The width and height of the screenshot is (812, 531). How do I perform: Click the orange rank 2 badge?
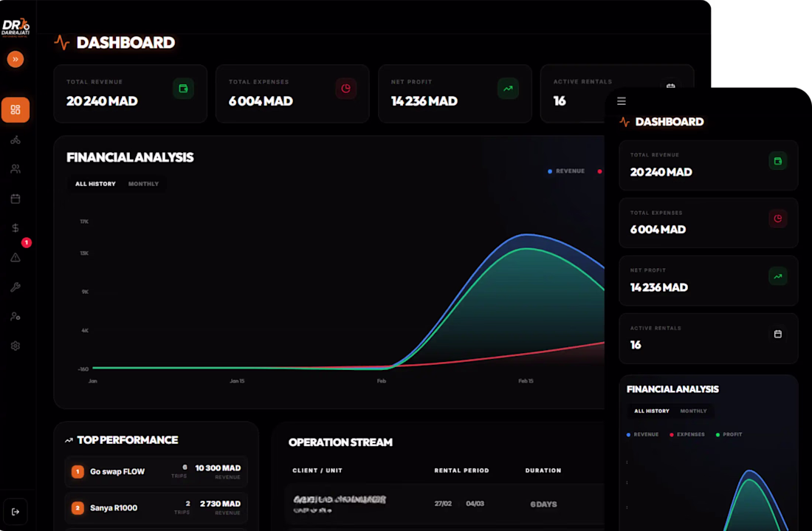[78, 507]
